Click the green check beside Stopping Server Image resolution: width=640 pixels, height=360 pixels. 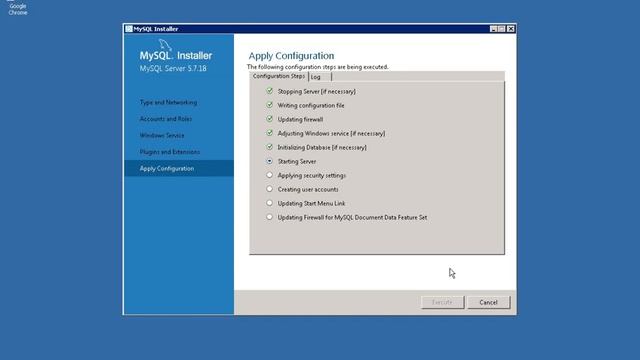[269, 91]
